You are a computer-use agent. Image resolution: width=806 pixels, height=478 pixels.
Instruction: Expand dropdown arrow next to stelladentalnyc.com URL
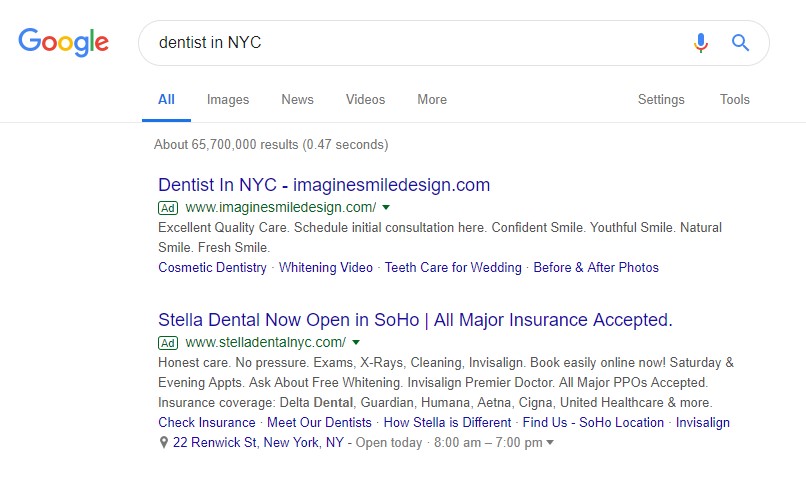point(356,342)
